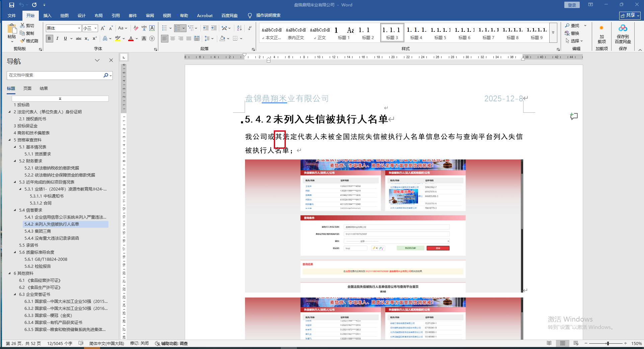Screen dimensions: 644x349
Task: Expand the styles gallery more arrow
Action: pos(553,33)
